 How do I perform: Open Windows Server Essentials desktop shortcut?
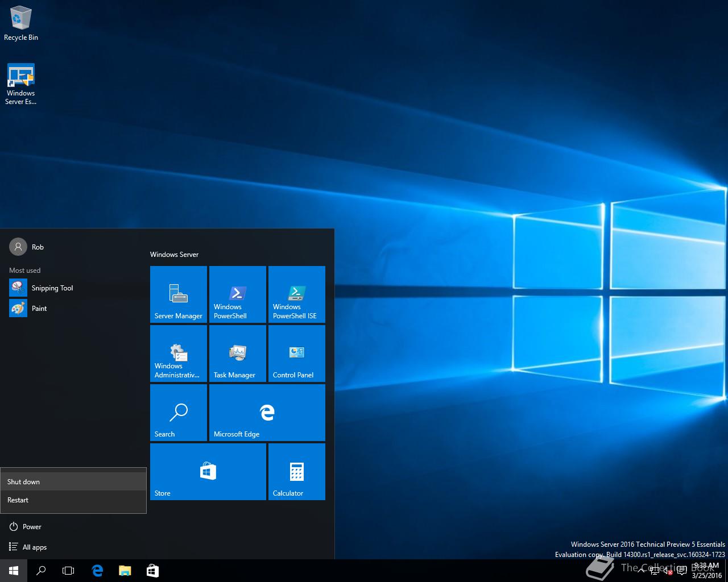pos(21,84)
